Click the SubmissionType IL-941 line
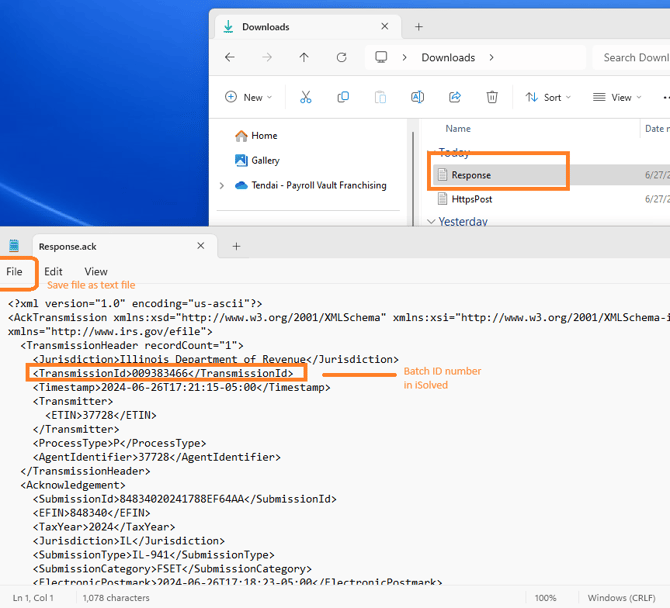The width and height of the screenshot is (670, 608). tap(153, 555)
